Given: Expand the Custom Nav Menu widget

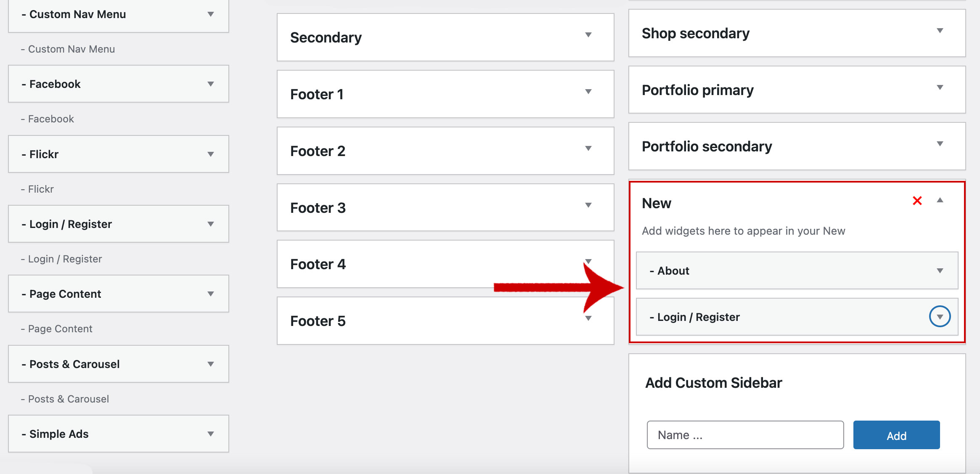Looking at the screenshot, I should pyautogui.click(x=211, y=14).
